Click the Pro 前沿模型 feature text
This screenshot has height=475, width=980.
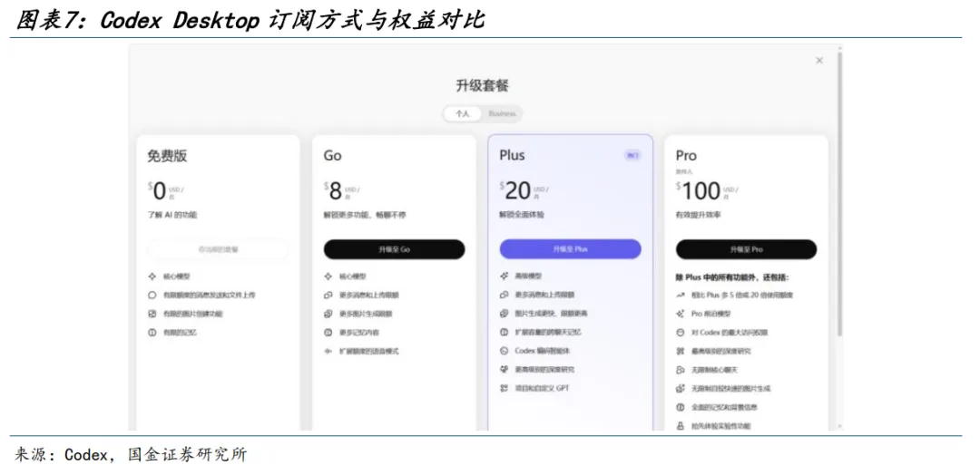point(711,314)
